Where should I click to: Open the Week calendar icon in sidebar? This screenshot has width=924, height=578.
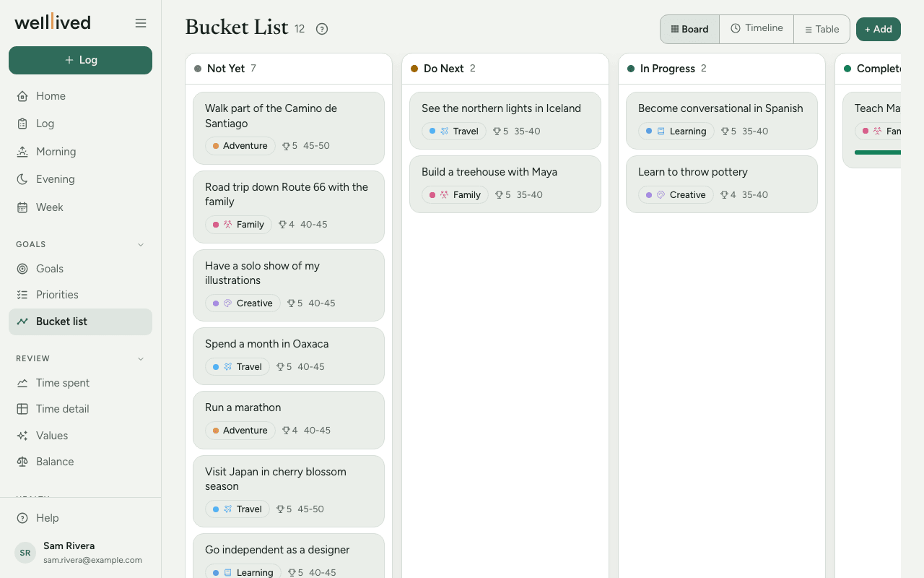click(x=22, y=207)
